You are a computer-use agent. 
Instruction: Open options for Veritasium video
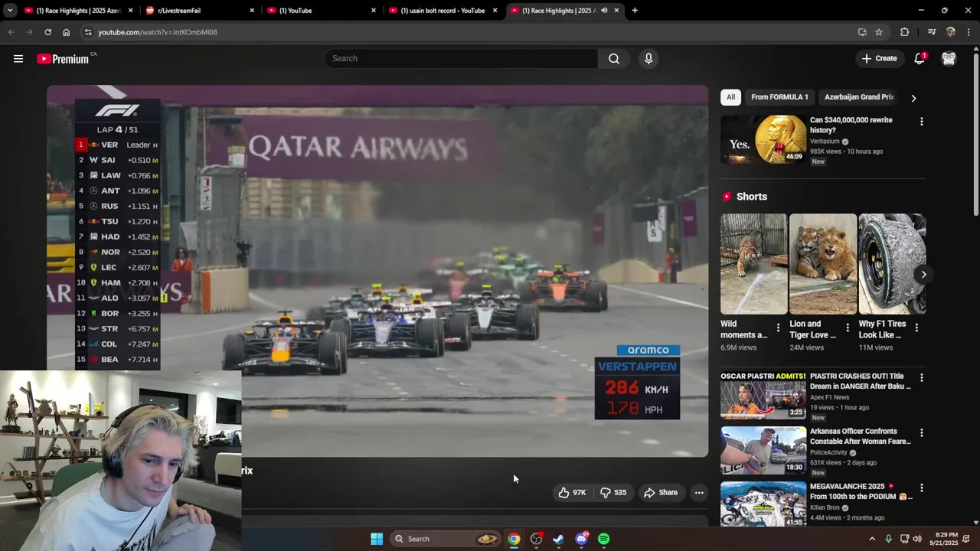(921, 122)
